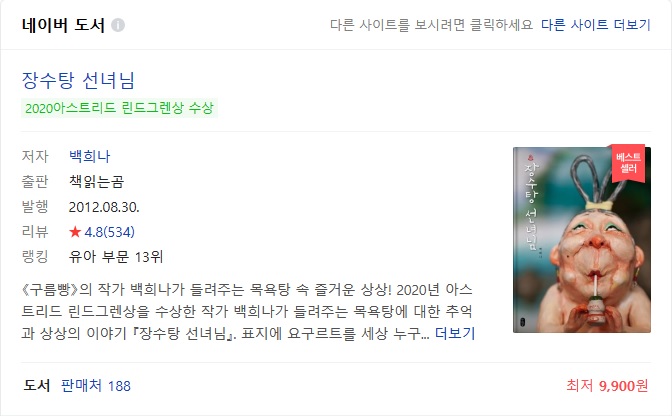
Task: Select the 도서 tab at bottom
Action: coord(36,386)
